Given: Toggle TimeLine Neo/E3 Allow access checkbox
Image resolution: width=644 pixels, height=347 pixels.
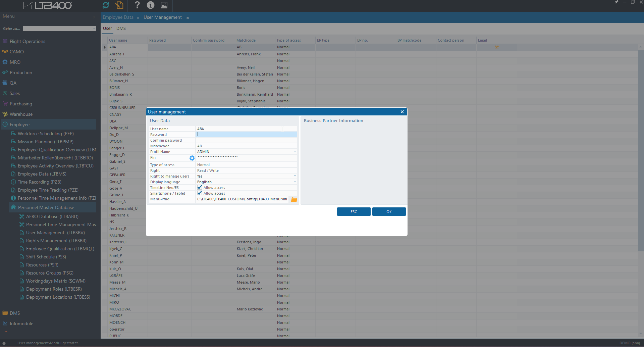Looking at the screenshot, I should coord(200,188).
